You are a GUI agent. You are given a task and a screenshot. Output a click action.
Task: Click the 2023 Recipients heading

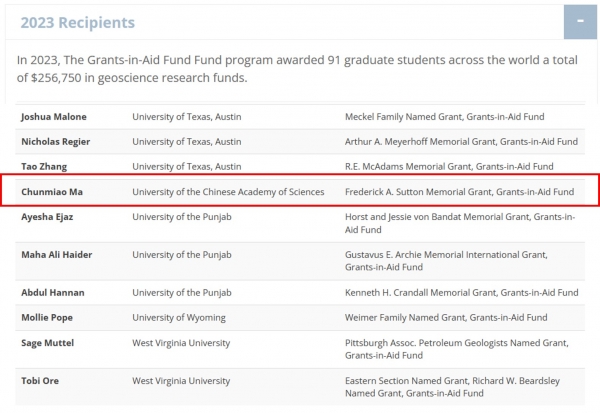[x=78, y=23]
